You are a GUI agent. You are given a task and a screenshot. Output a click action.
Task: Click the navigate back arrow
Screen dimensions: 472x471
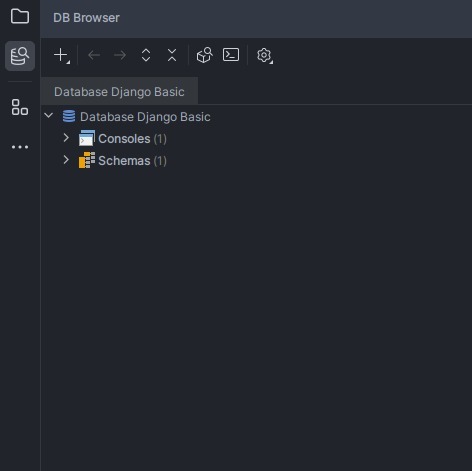[94, 55]
